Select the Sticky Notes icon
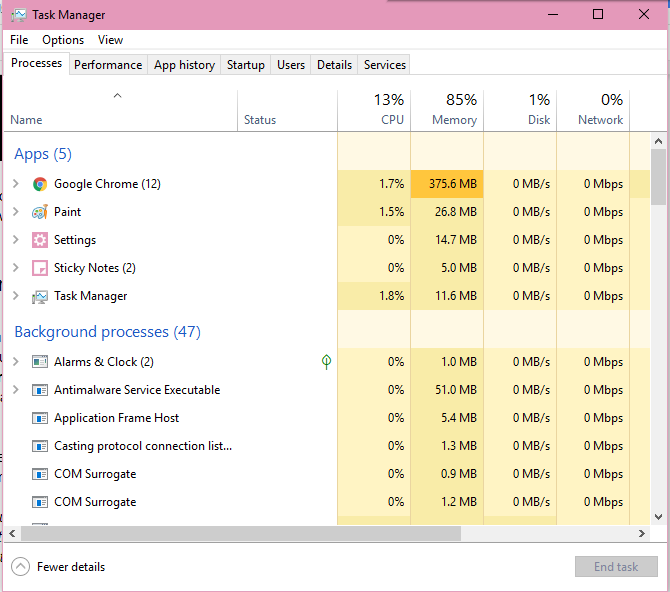Screen dimensions: 670x592 click(40, 268)
